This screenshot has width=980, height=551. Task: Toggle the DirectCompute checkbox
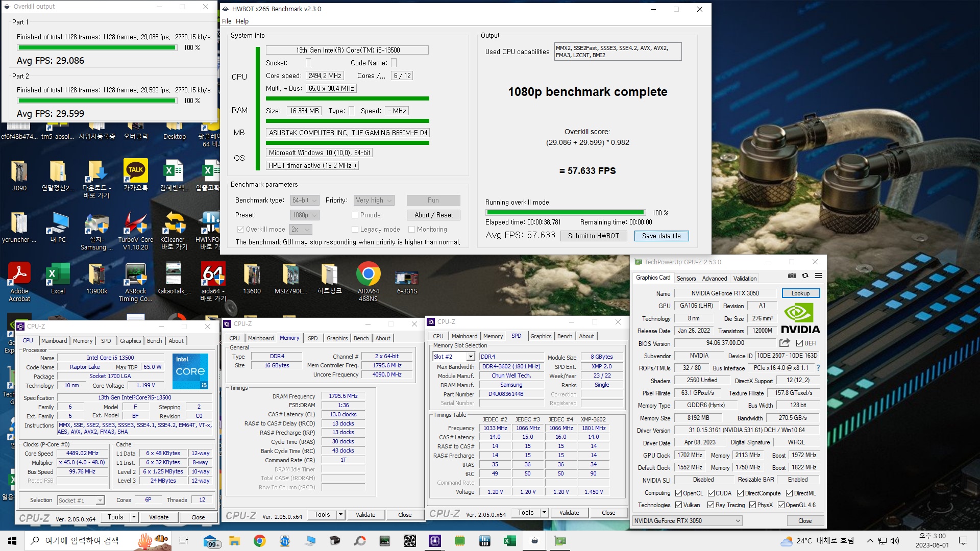pos(740,493)
